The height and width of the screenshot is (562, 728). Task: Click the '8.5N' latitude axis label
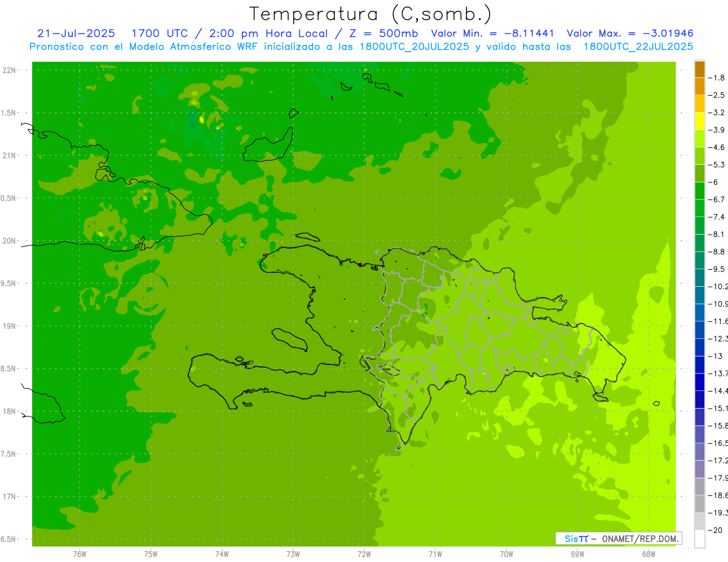(x=9, y=369)
